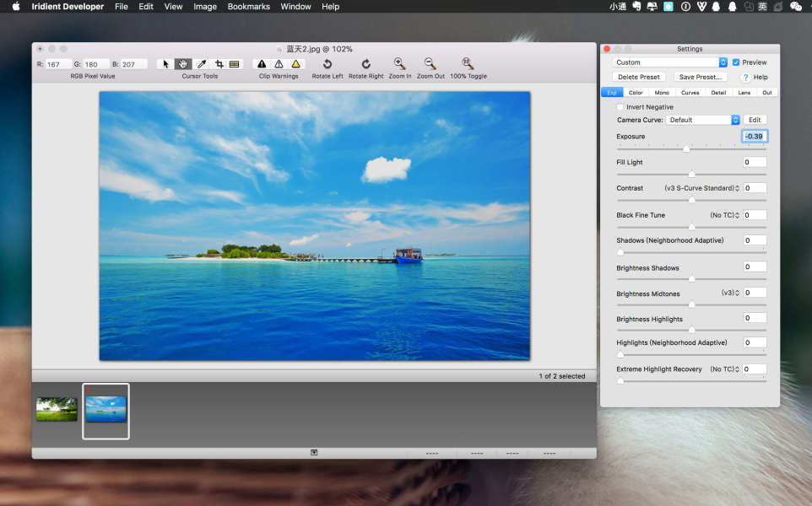This screenshot has height=506, width=812.
Task: Open the Apple menu
Action: pyautogui.click(x=16, y=7)
